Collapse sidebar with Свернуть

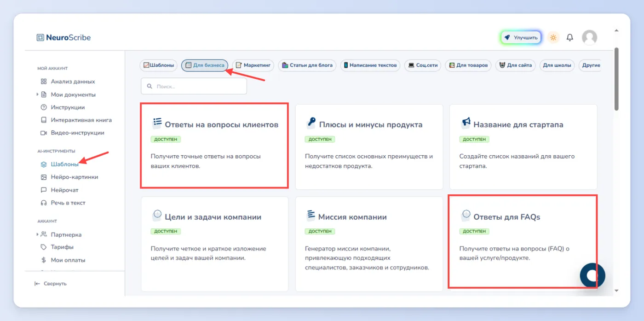(51, 284)
